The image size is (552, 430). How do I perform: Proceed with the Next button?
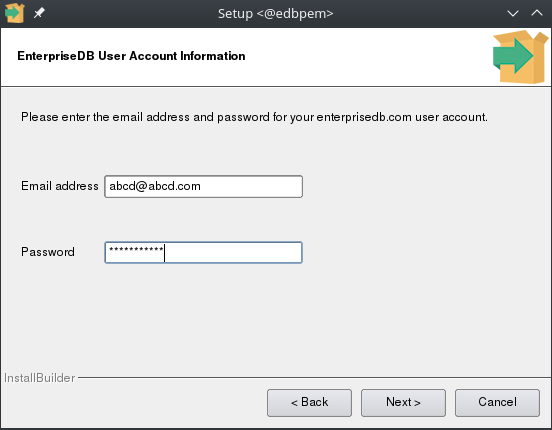click(403, 403)
